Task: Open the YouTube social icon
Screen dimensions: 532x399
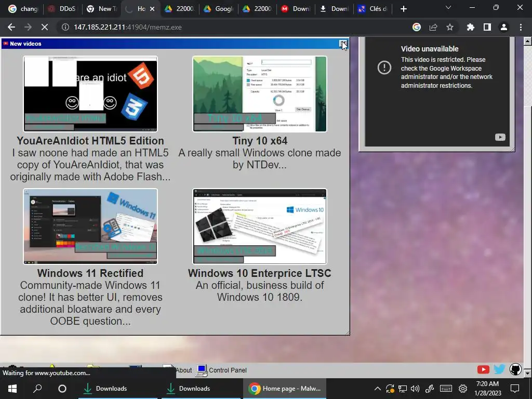Action: pyautogui.click(x=483, y=369)
